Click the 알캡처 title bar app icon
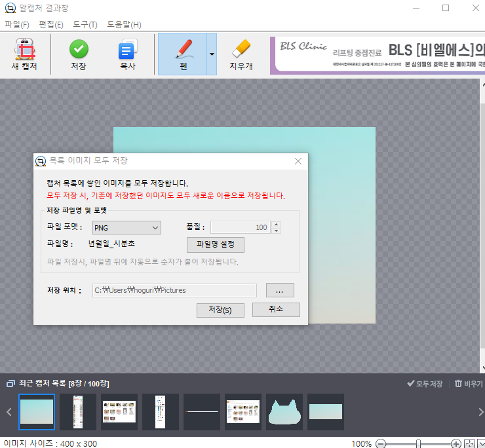The image size is (485, 448). [10, 8]
